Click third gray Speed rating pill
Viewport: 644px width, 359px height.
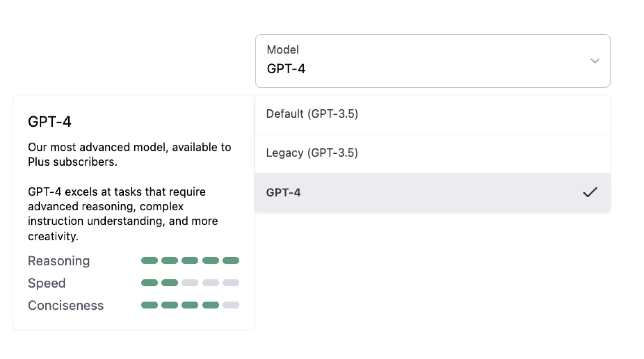[x=190, y=283]
